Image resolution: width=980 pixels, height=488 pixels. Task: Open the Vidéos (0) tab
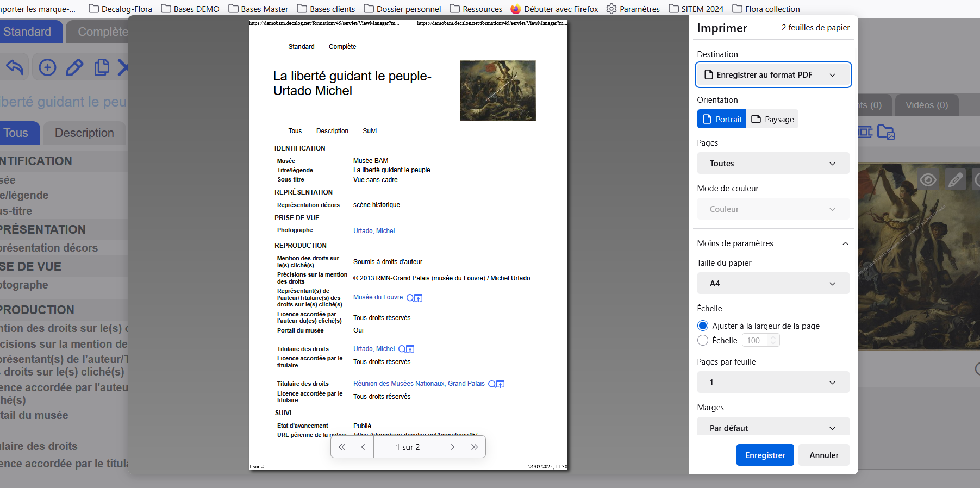pos(927,105)
